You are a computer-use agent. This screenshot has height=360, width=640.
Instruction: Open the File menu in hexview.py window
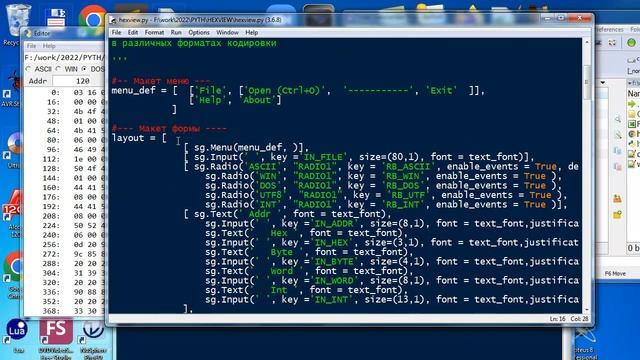point(116,33)
